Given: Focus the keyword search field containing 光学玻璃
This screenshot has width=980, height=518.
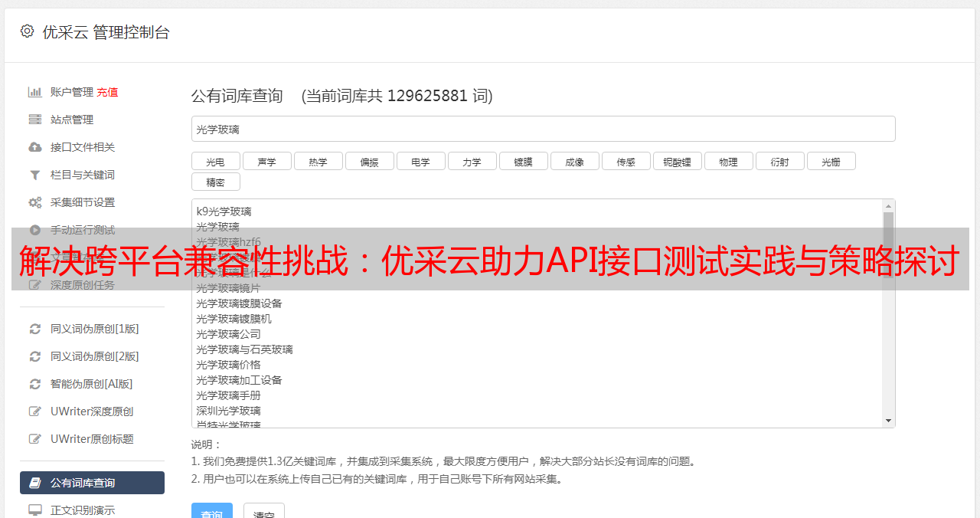Looking at the screenshot, I should (x=543, y=129).
